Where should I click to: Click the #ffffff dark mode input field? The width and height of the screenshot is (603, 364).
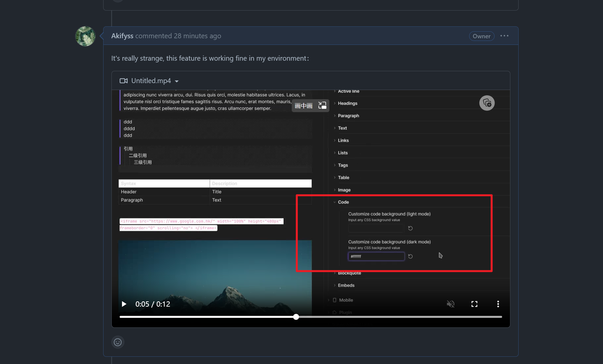point(376,256)
